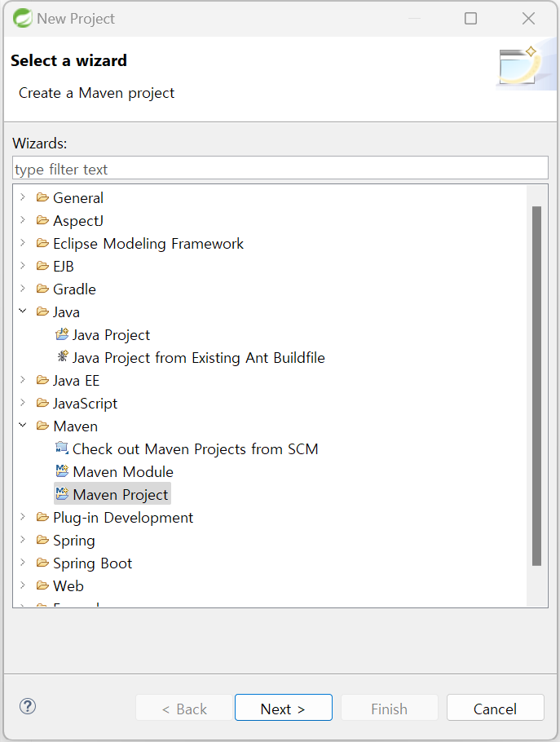560x742 pixels.
Task: Click the Next button
Action: pos(284,708)
